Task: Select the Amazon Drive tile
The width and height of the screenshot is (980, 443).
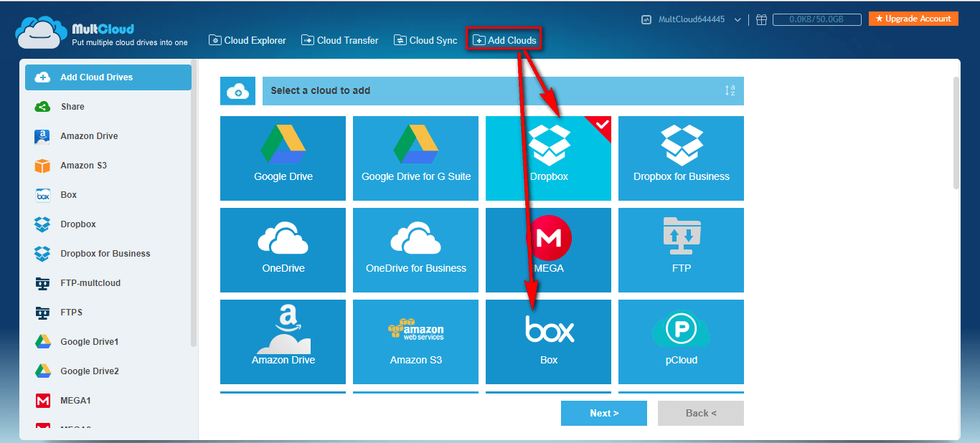Action: 283,342
